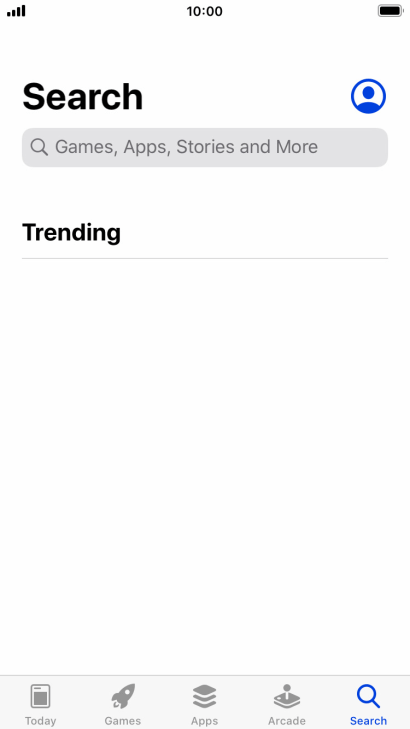Open the Arcade joystick icon

287,696
